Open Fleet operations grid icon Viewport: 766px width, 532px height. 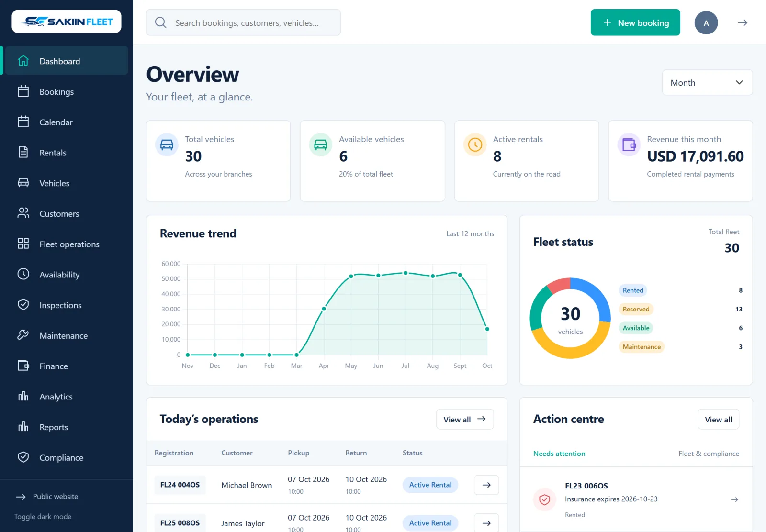point(23,244)
